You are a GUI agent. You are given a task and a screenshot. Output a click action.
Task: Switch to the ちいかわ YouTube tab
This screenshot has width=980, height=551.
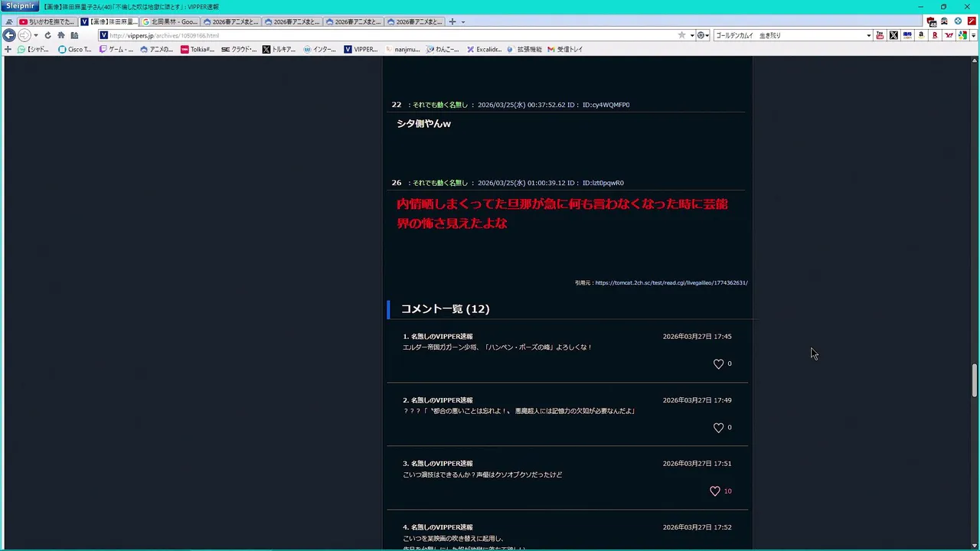coord(47,21)
